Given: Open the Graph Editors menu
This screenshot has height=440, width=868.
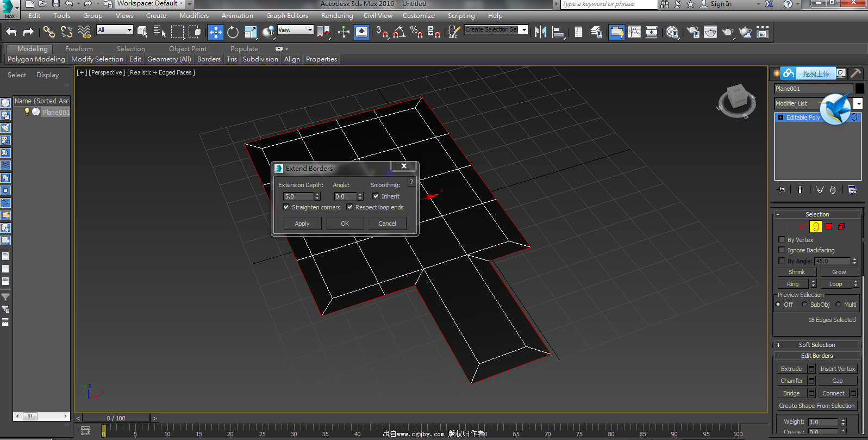Looking at the screenshot, I should click(x=287, y=16).
